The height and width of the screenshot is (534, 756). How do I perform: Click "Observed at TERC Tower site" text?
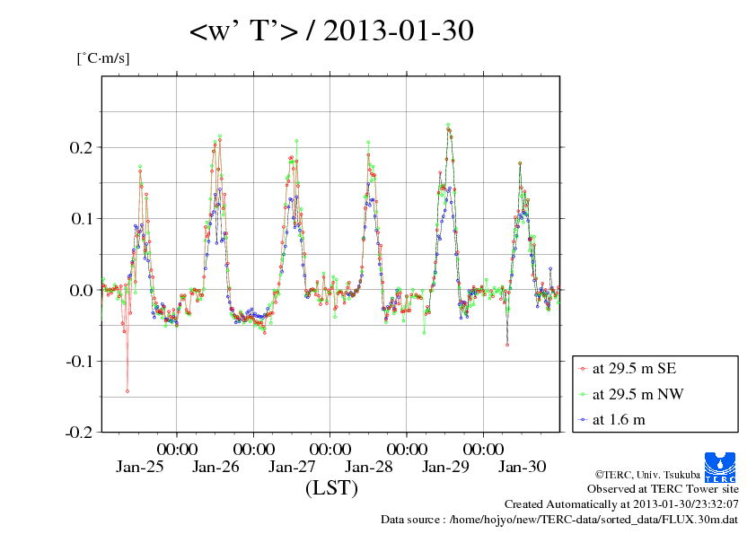point(663,489)
